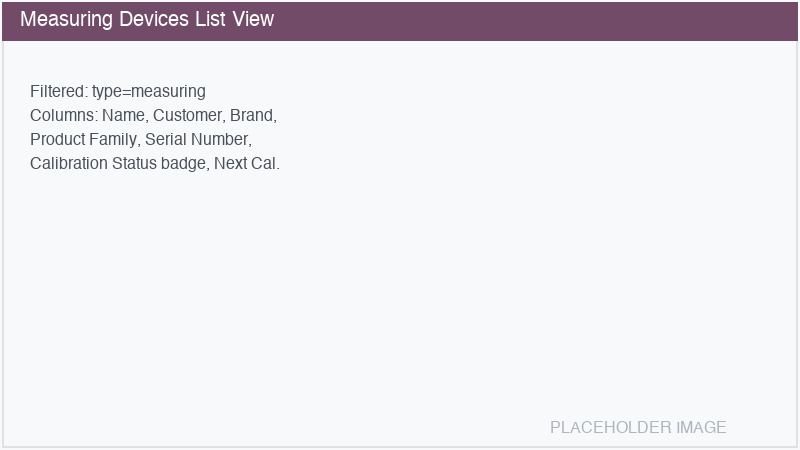This screenshot has width=800, height=450.
Task: Click the 'Filtered: type=measuring' text line
Action: 117,92
